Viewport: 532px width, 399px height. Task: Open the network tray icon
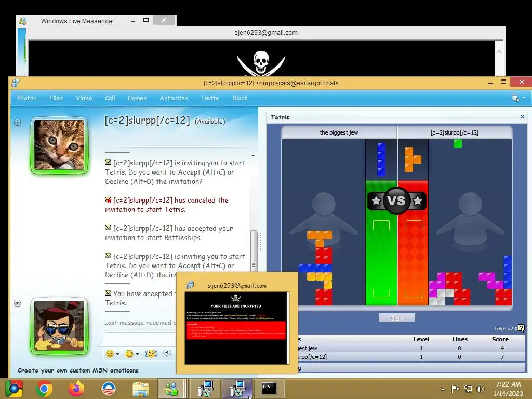(468, 389)
